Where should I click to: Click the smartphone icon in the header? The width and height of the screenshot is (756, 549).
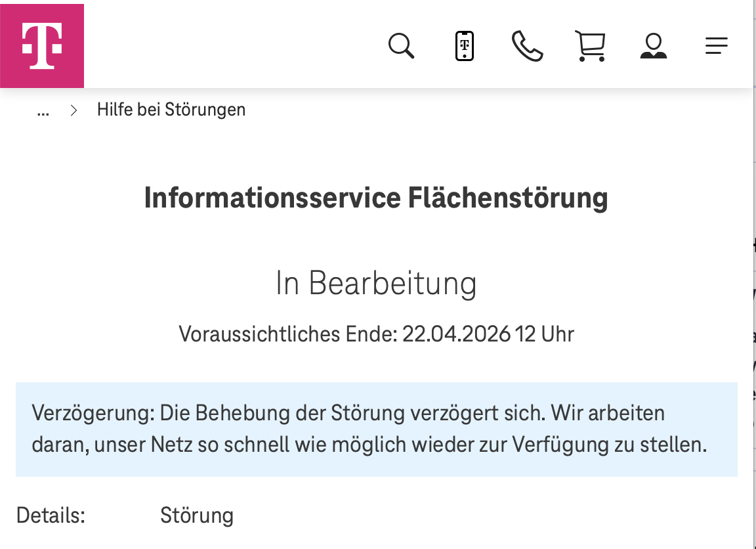click(x=465, y=46)
